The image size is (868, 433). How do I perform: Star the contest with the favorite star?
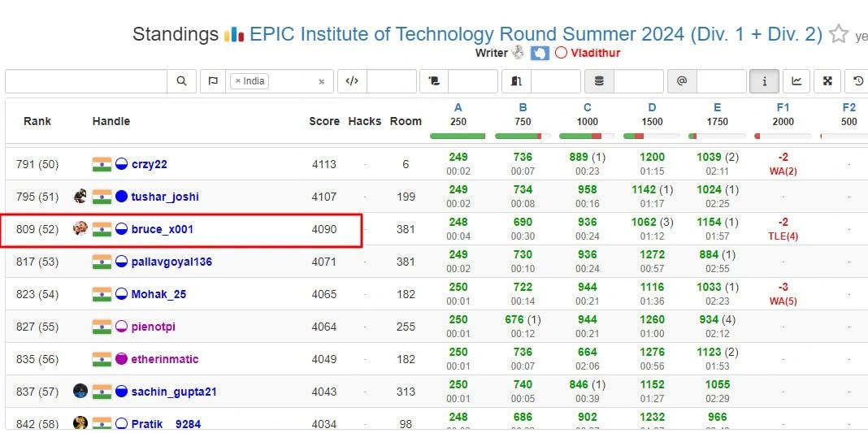839,34
